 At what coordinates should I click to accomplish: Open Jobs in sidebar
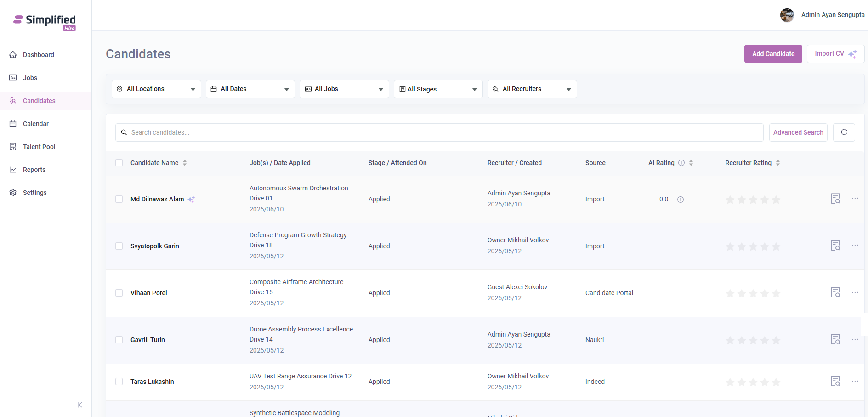click(45, 78)
